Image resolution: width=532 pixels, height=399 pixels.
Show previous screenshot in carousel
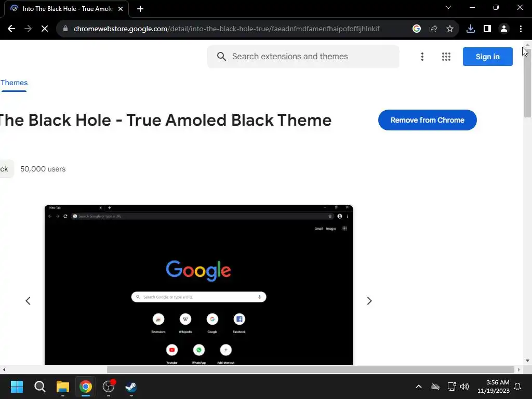point(28,301)
